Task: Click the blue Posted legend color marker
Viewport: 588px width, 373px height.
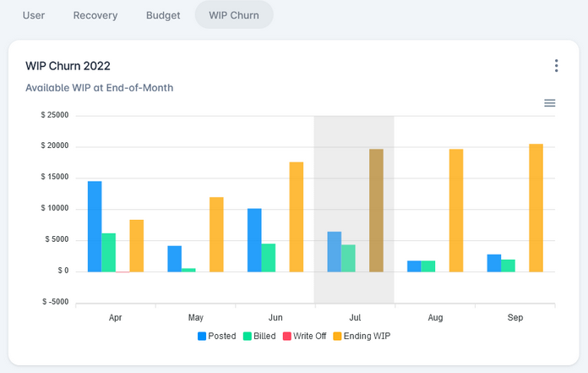Action: [x=203, y=336]
